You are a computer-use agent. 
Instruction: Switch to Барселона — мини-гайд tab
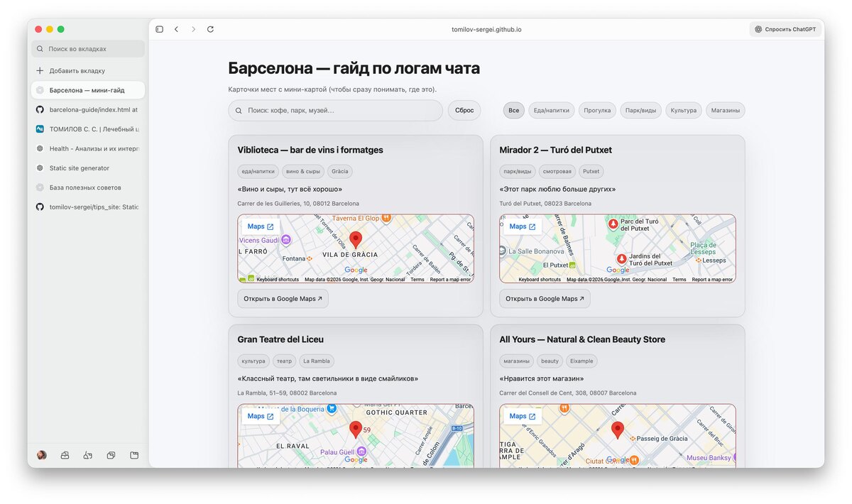[88, 90]
